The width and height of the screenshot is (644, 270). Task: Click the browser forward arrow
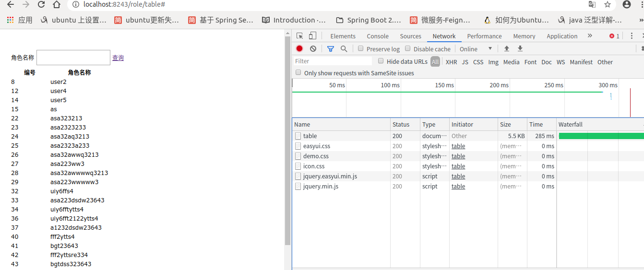click(x=26, y=4)
